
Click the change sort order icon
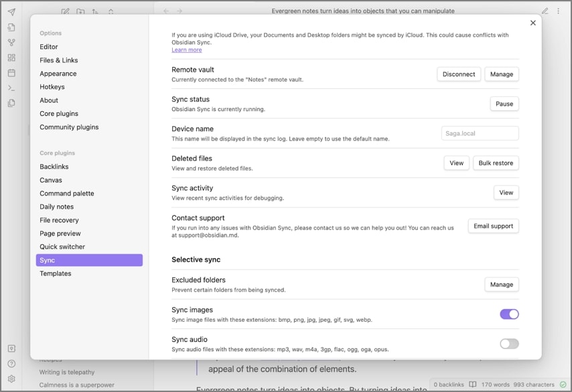coord(95,11)
